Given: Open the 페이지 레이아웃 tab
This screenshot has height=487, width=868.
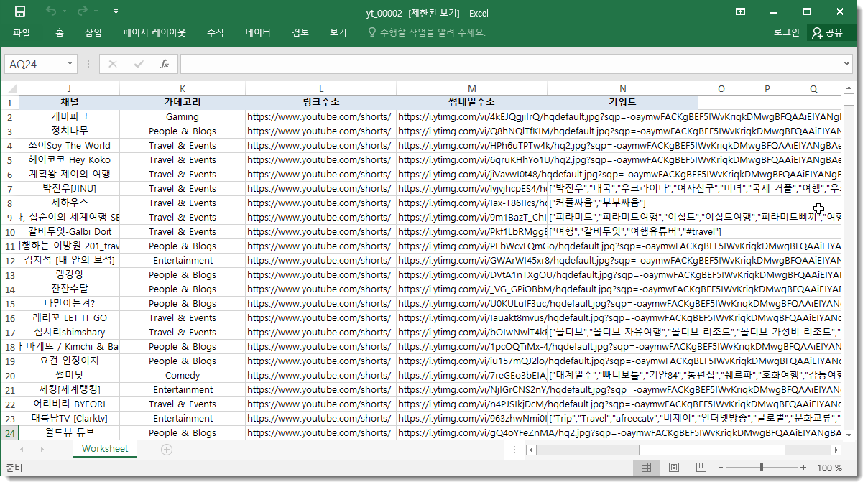Looking at the screenshot, I should coord(154,32).
